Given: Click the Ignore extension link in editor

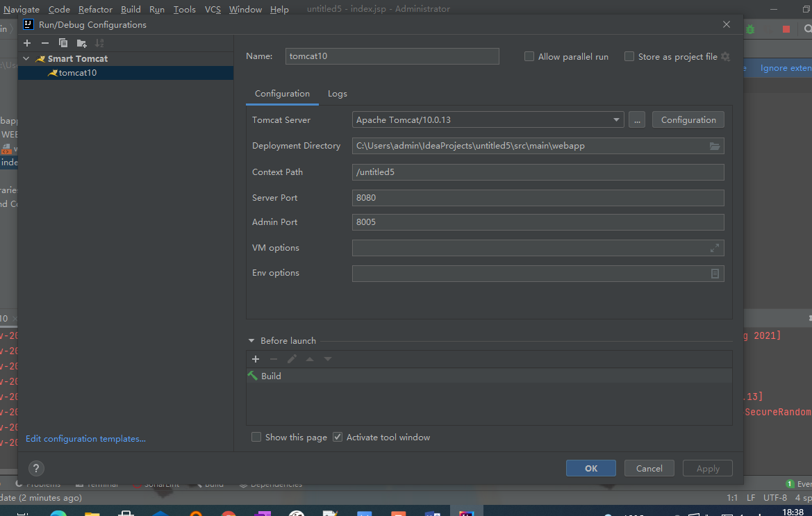Looking at the screenshot, I should (x=786, y=68).
